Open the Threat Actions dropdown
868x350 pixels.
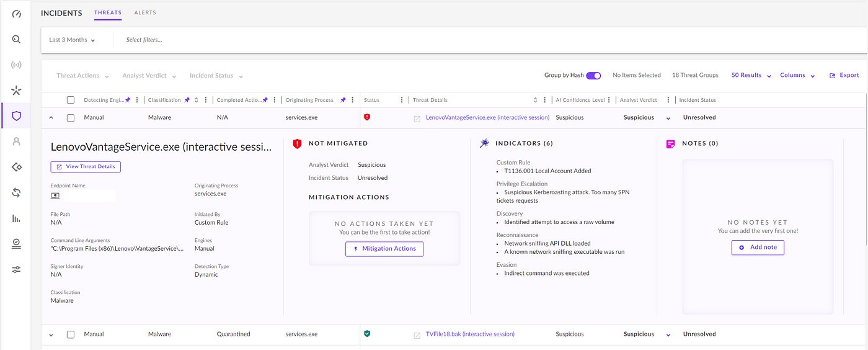coord(82,76)
